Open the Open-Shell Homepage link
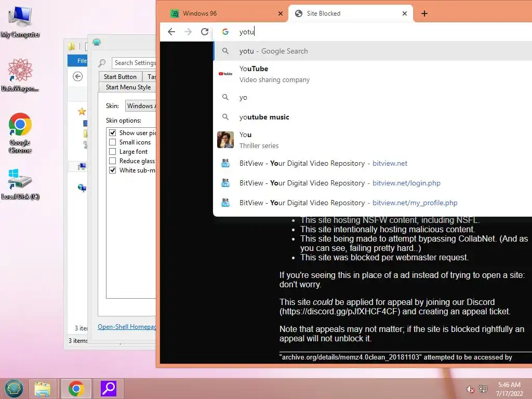 click(127, 327)
